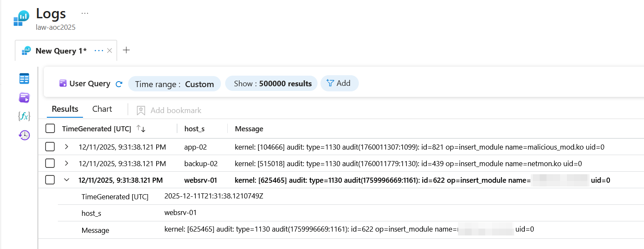Click the Add bookmark flag icon
Viewport: 644px width, 249px height.
(x=140, y=110)
